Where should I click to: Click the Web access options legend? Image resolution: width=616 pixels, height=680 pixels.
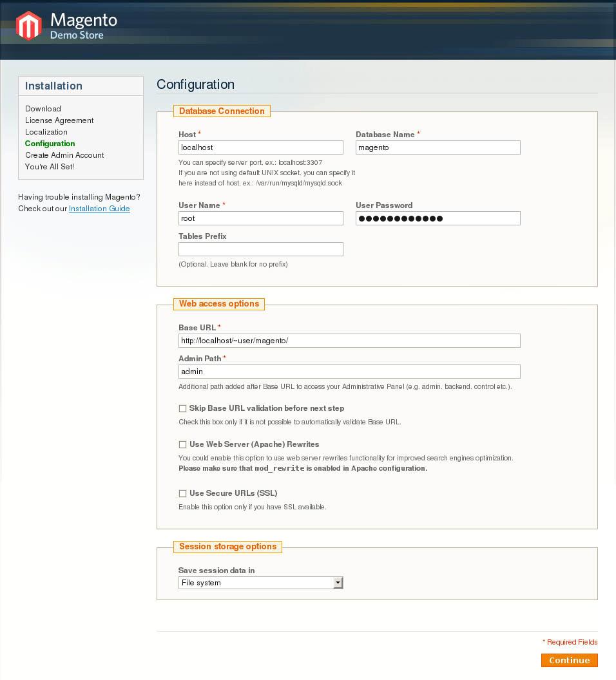219,303
